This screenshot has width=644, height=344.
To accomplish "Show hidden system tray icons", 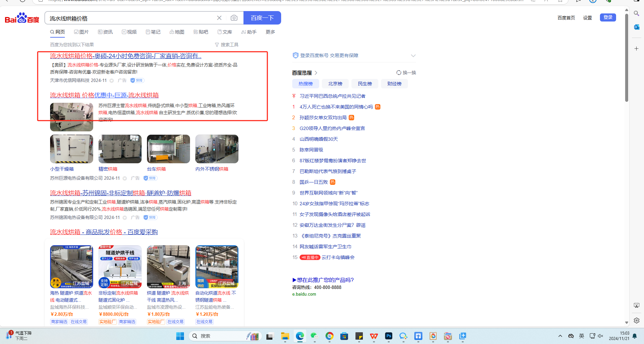I will [560, 336].
